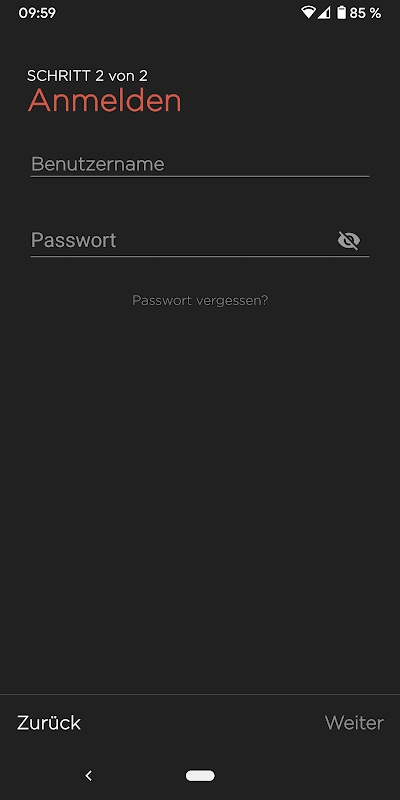
Task: Tap underline beneath the Benutzername placeholder
Action: click(199, 177)
